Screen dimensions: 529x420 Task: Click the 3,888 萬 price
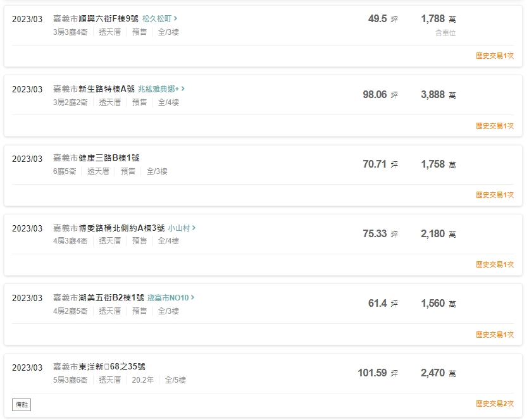pos(438,95)
